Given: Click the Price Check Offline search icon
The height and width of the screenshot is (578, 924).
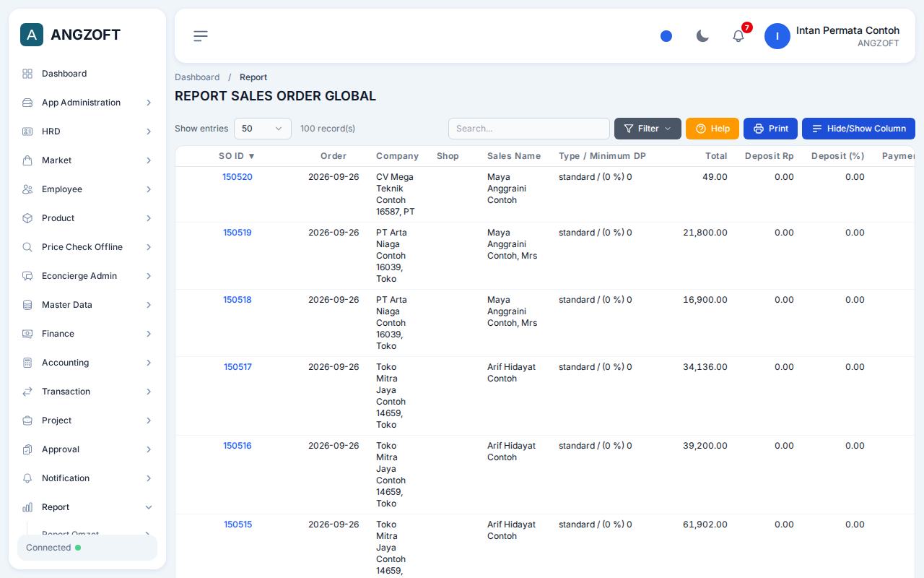Looking at the screenshot, I should click(x=27, y=247).
